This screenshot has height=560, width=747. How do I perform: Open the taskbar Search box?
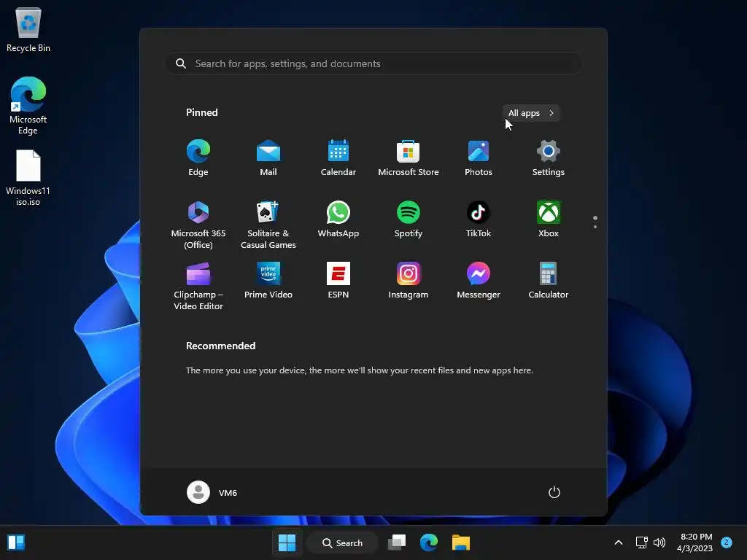(x=343, y=542)
